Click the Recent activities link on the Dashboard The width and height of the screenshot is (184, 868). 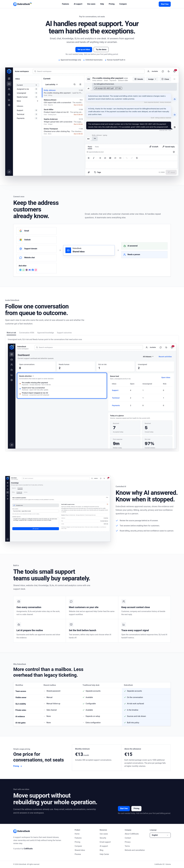[x=165, y=357]
